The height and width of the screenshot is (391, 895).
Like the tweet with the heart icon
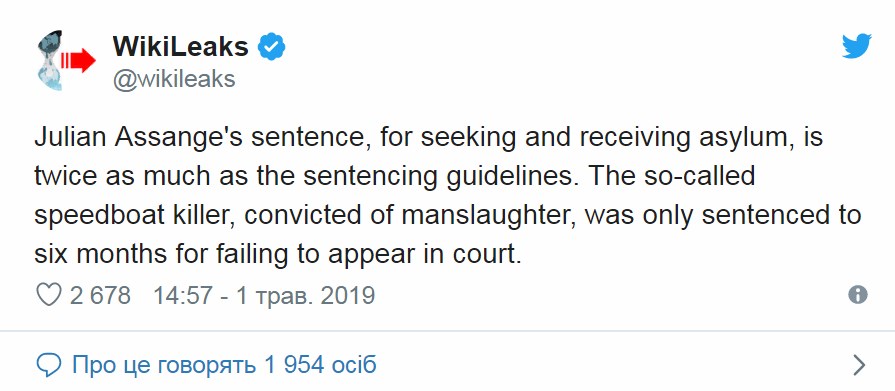coord(48,296)
